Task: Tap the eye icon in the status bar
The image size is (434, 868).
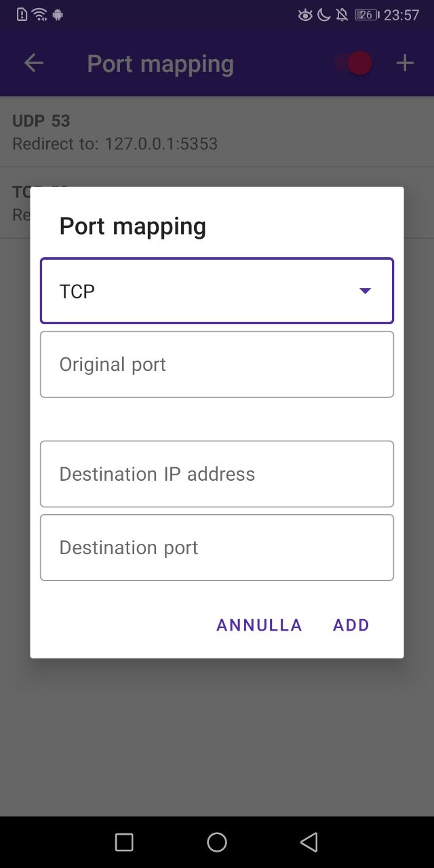Action: 306,14
